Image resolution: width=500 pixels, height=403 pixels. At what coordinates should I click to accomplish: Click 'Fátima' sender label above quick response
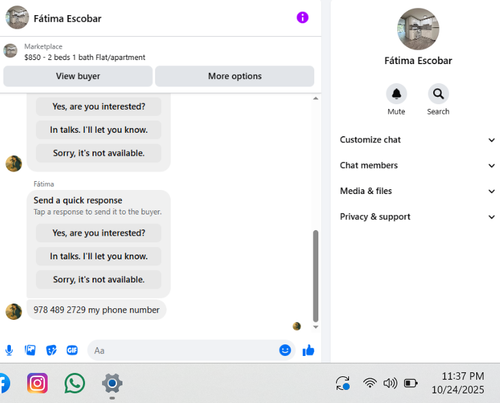44,184
